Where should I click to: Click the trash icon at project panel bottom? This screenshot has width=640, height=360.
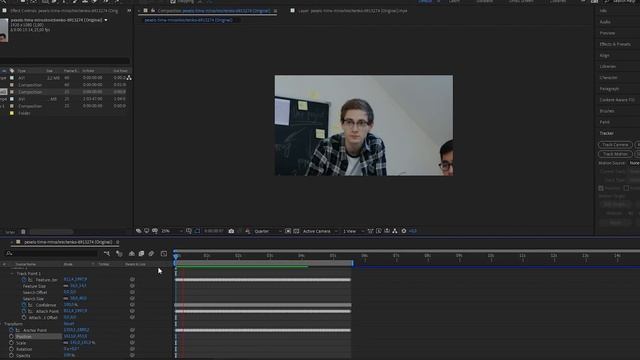(x=23, y=232)
